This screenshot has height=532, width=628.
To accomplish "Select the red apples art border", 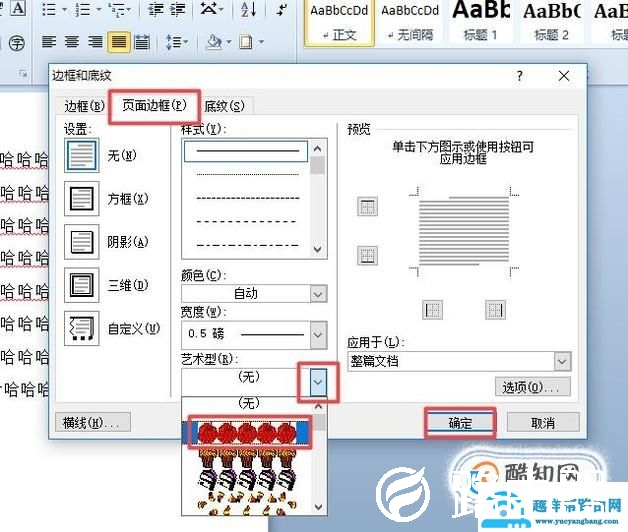I will coord(246,433).
